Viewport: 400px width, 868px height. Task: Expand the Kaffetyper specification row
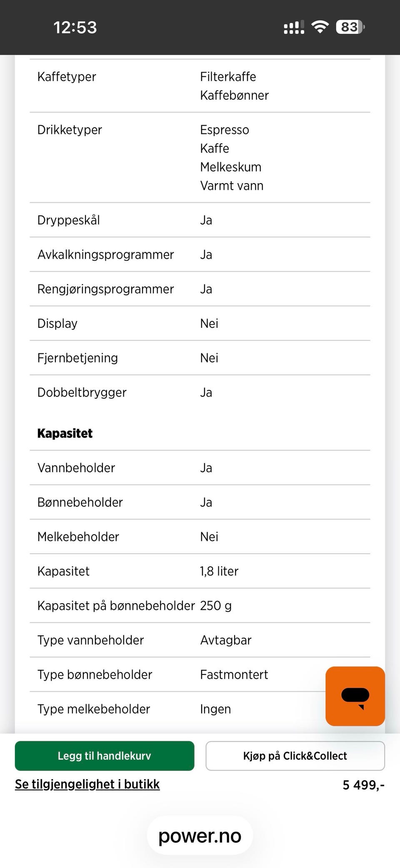click(x=67, y=77)
